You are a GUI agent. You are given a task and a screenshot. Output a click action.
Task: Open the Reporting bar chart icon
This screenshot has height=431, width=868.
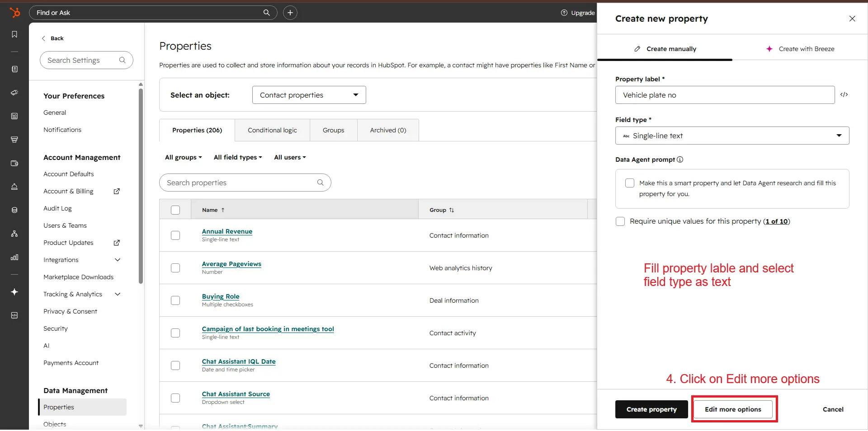point(14,257)
